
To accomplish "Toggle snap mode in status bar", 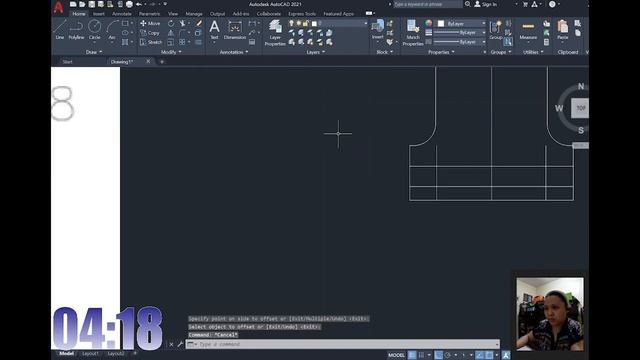I will (x=421, y=355).
